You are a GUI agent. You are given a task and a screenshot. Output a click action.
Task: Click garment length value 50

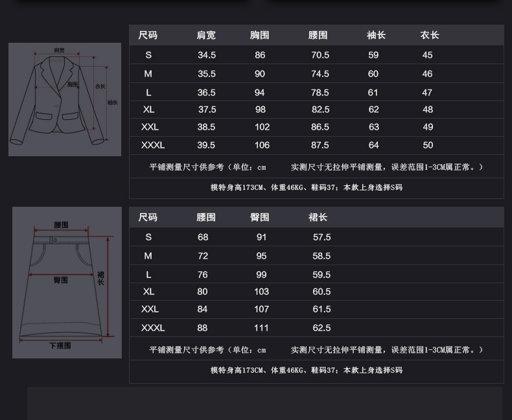pos(428,145)
